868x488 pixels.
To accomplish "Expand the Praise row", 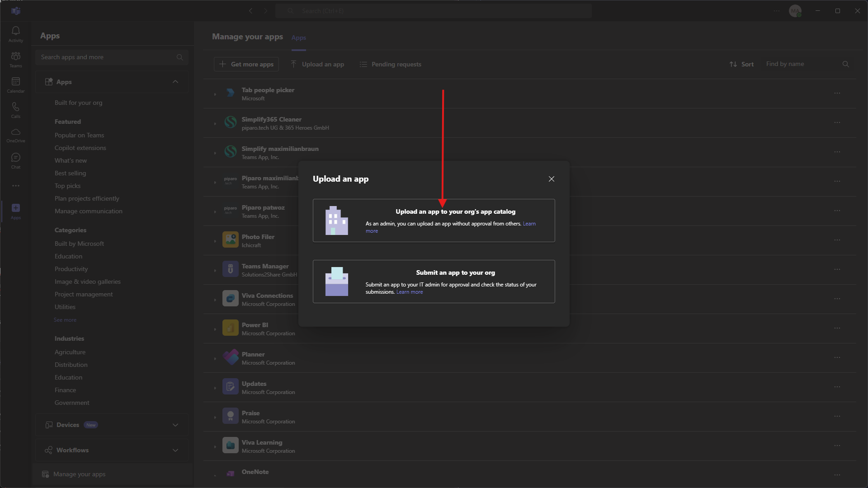I will click(215, 418).
